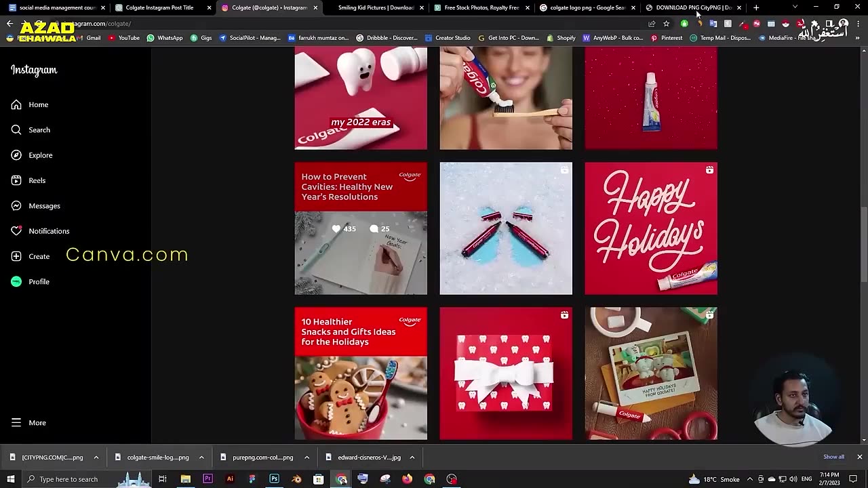Open Messages in Instagram sidebar
The image size is (868, 488).
(x=35, y=205)
